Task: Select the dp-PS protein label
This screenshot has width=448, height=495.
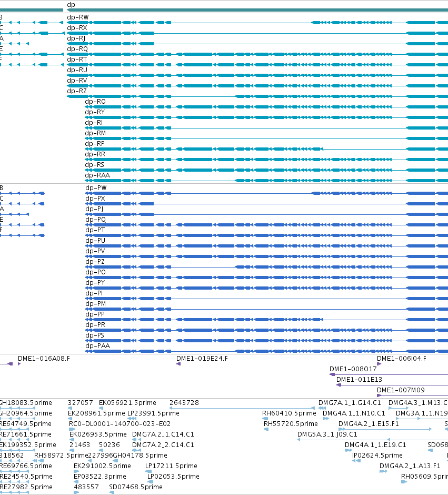Action: coord(95,335)
